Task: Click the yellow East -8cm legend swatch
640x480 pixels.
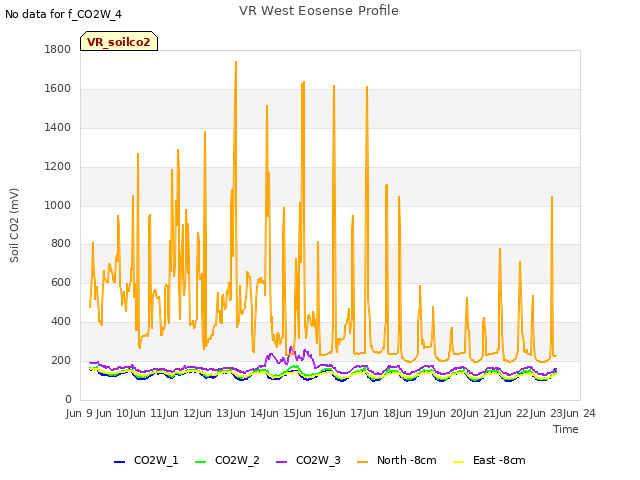Action: tap(459, 462)
